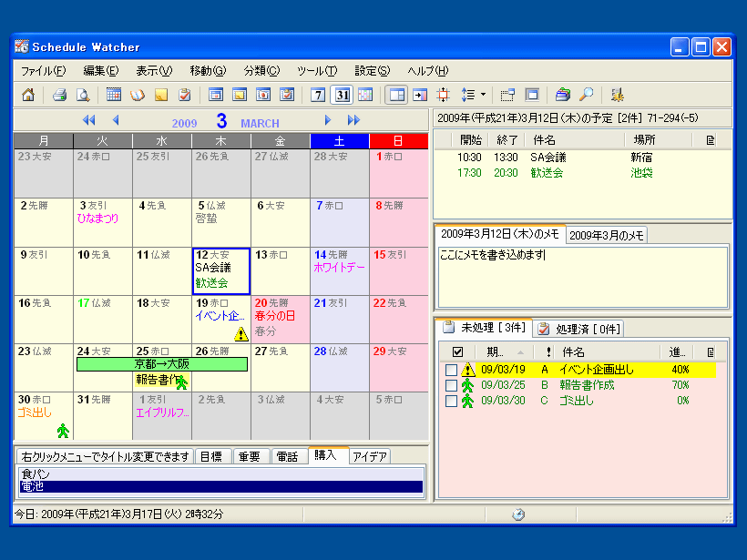Click the clock icon in the status bar

(x=519, y=514)
